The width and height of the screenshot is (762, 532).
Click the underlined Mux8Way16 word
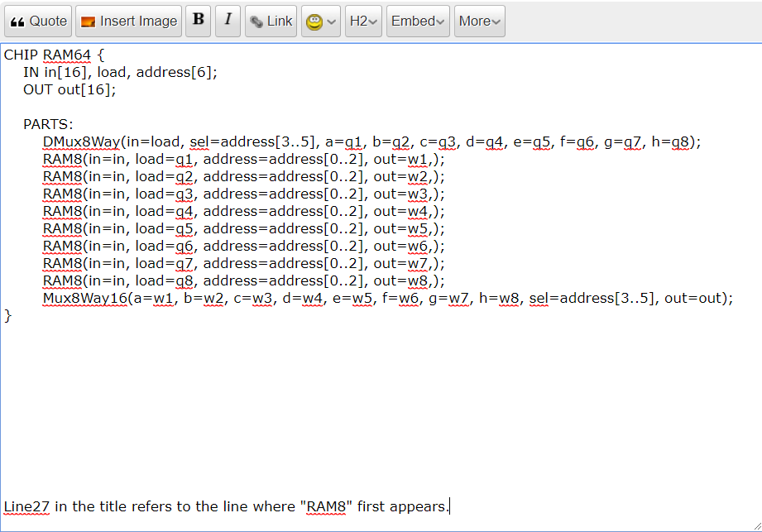(84, 299)
